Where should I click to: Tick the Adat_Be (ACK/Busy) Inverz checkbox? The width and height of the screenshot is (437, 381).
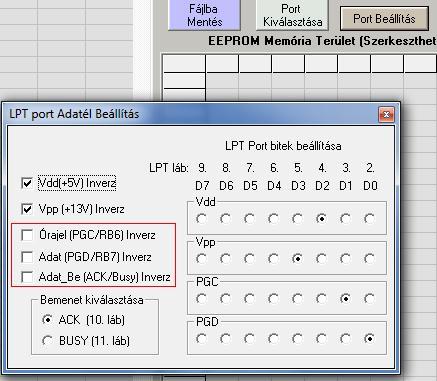point(27,277)
